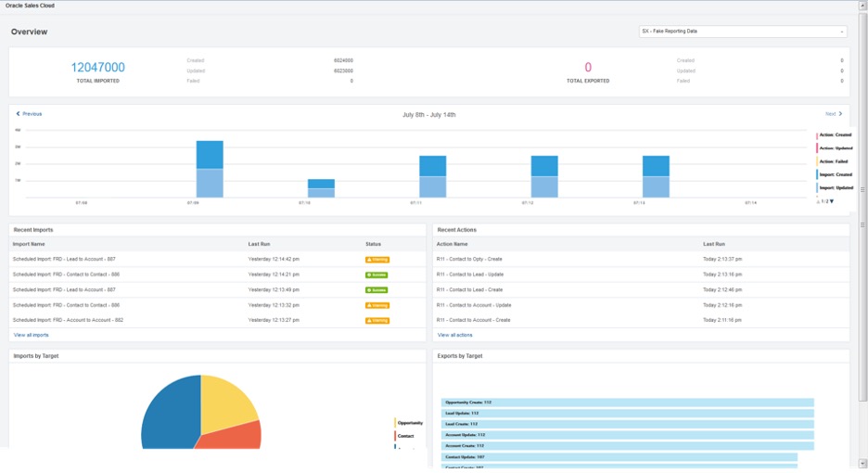Toggle Contact pie legend entry
This screenshot has height=473, width=868.
(x=404, y=437)
